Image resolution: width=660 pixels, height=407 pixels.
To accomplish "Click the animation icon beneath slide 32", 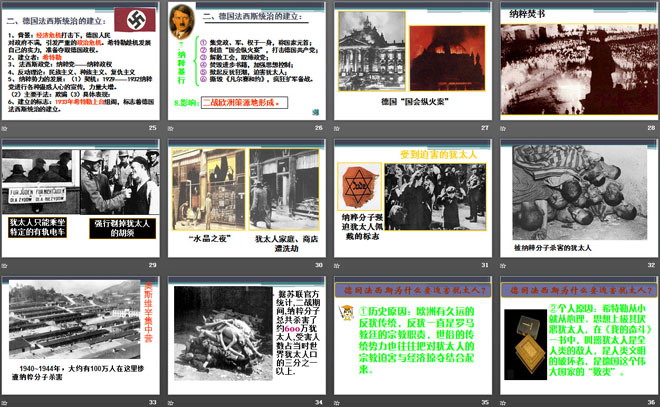I will tap(502, 265).
